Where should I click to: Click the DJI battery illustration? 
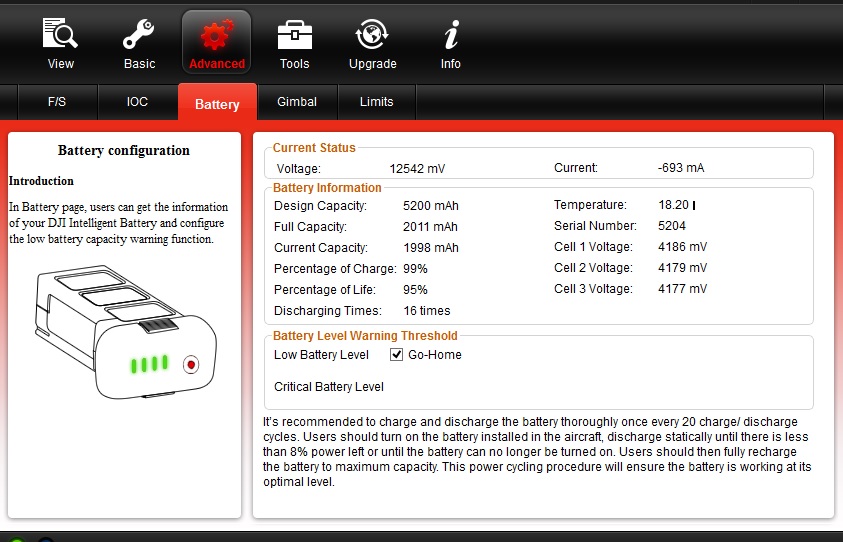pyautogui.click(x=123, y=333)
